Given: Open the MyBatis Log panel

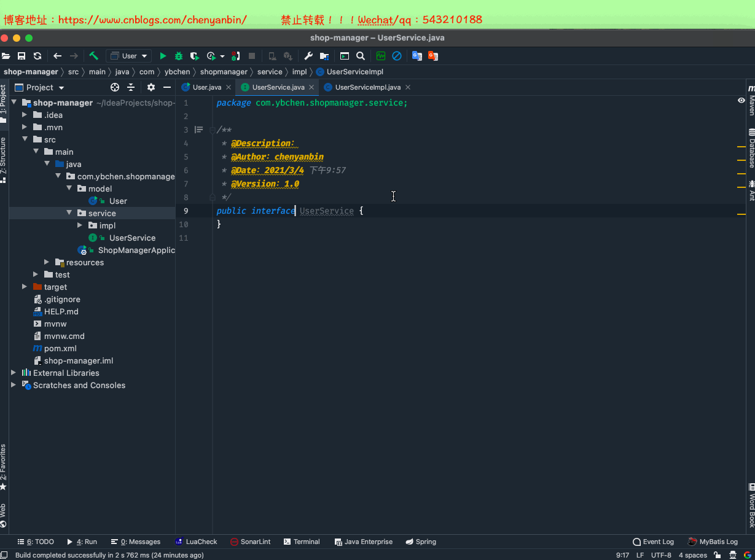Looking at the screenshot, I should coord(713,542).
